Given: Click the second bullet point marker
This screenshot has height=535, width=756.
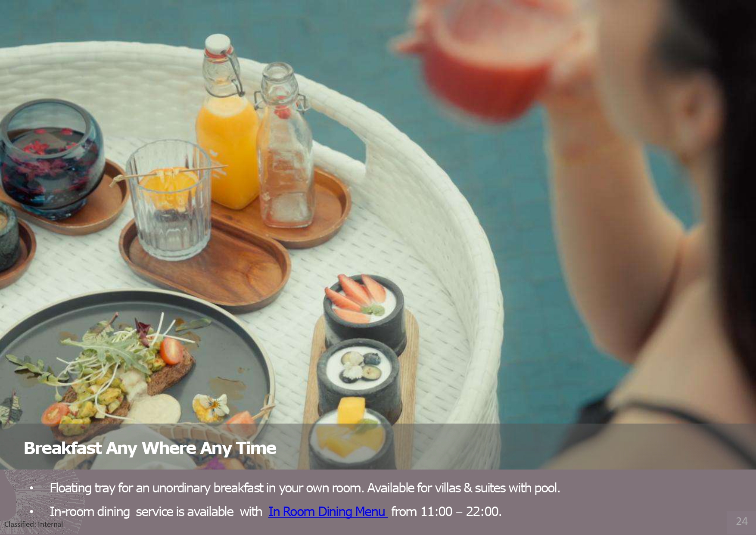Looking at the screenshot, I should point(31,512).
